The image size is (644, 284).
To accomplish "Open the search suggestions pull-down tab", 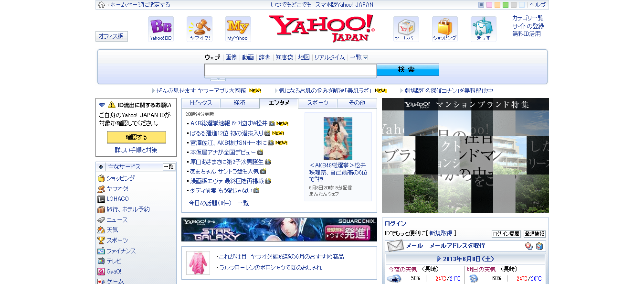I will click(x=218, y=79).
